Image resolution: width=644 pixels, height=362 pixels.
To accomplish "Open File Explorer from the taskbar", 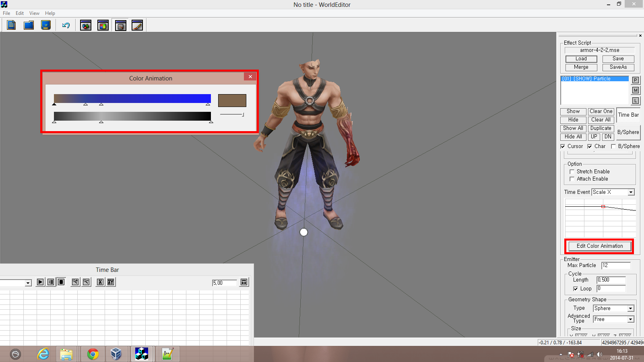I will tap(66, 354).
